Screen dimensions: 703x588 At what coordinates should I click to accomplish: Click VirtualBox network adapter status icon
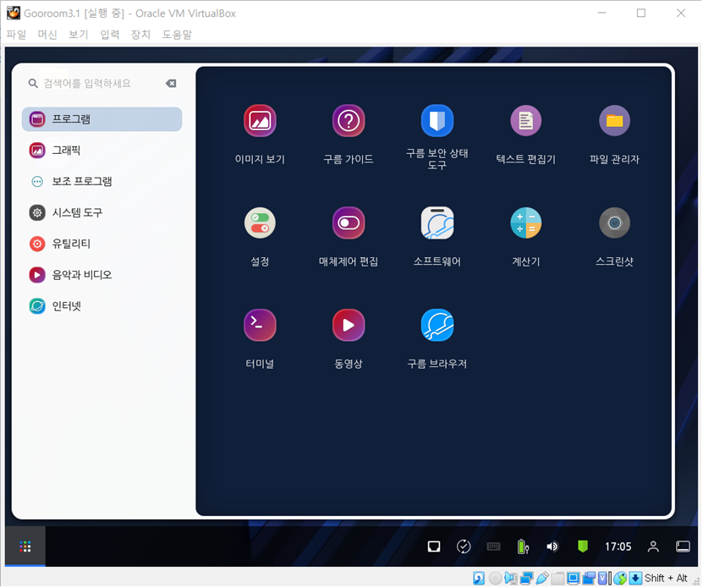click(528, 580)
